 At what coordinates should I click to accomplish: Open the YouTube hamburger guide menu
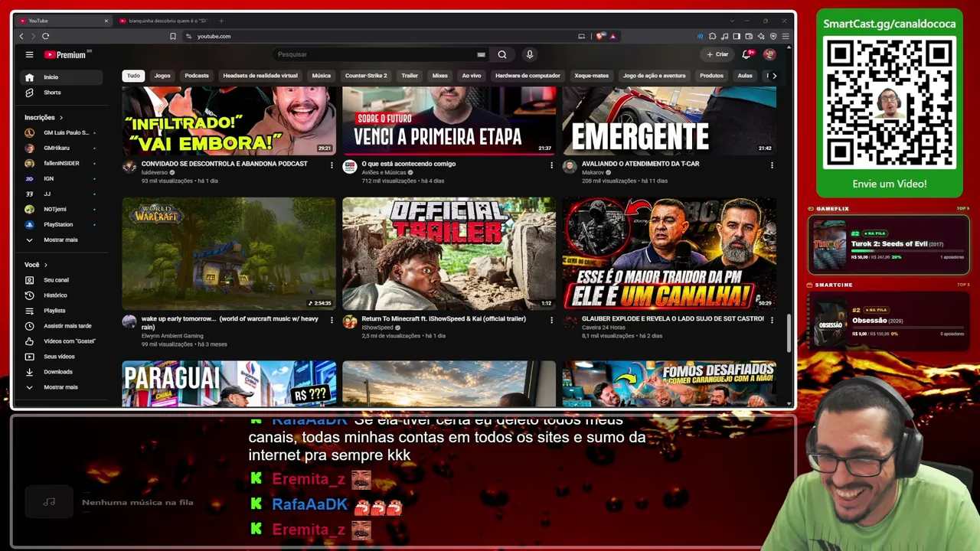[x=29, y=54]
